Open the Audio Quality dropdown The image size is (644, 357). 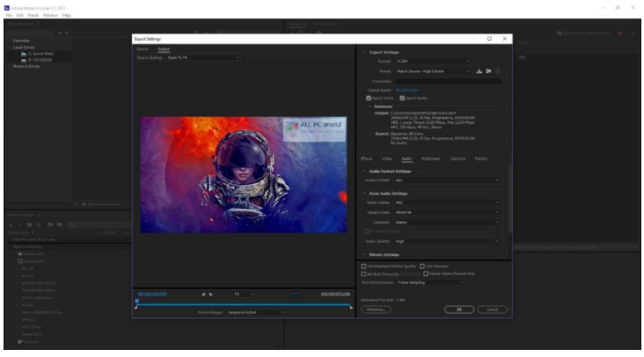446,242
